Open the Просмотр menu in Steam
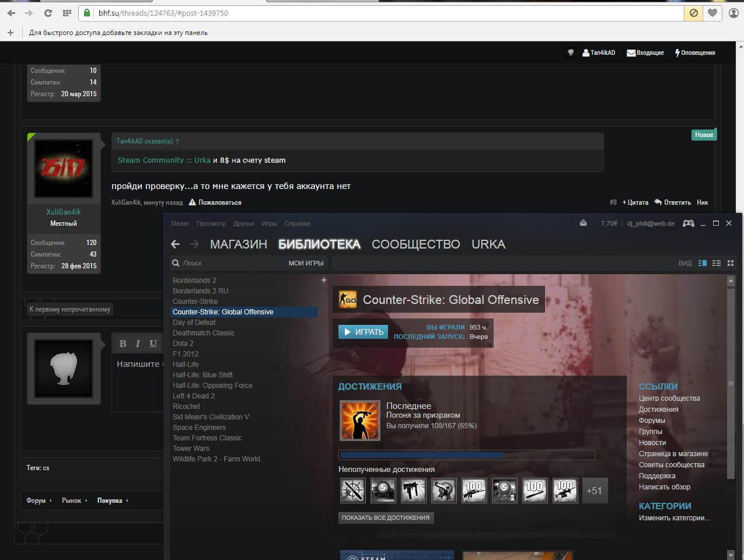Screen dimensions: 744x560 click(x=211, y=223)
